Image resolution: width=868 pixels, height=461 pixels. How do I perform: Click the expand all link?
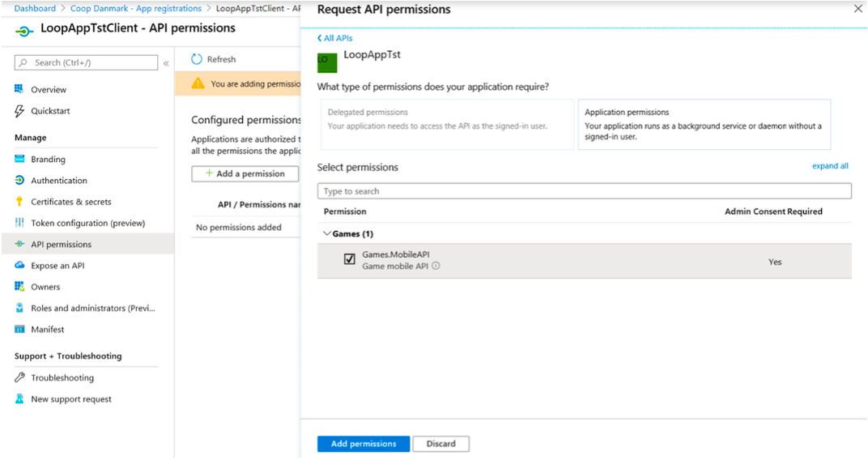point(830,165)
